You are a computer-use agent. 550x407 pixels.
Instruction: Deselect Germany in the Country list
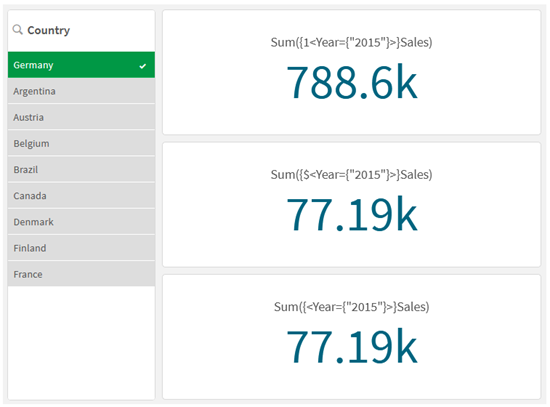[x=81, y=65]
